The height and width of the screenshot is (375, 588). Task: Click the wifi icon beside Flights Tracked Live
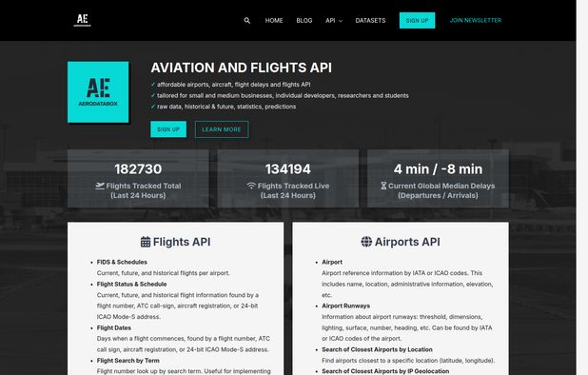tap(251, 186)
